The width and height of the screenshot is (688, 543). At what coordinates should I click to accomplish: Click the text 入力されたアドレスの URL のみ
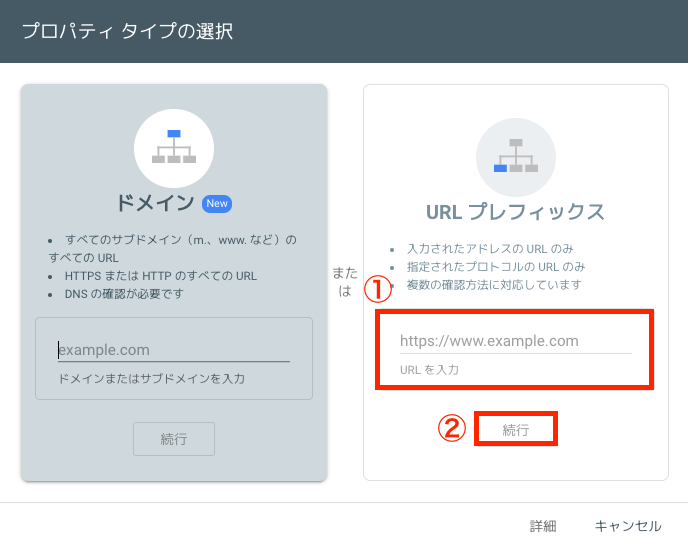(x=490, y=249)
